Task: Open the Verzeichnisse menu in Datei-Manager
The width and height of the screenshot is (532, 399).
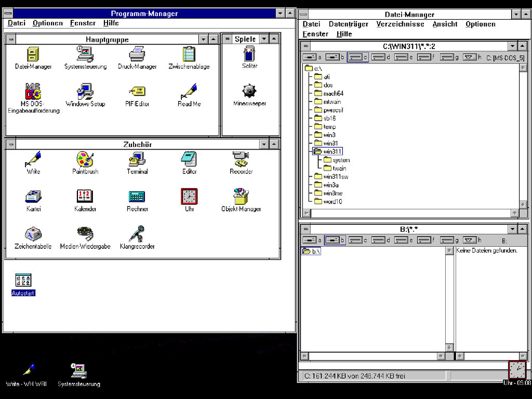Action: (x=400, y=24)
